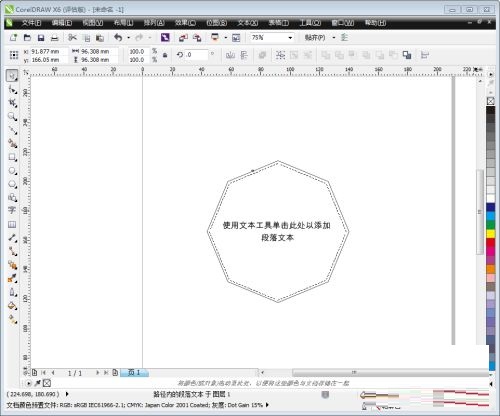Select the Connector tool
Screen dimensions: 500x416
(12, 251)
